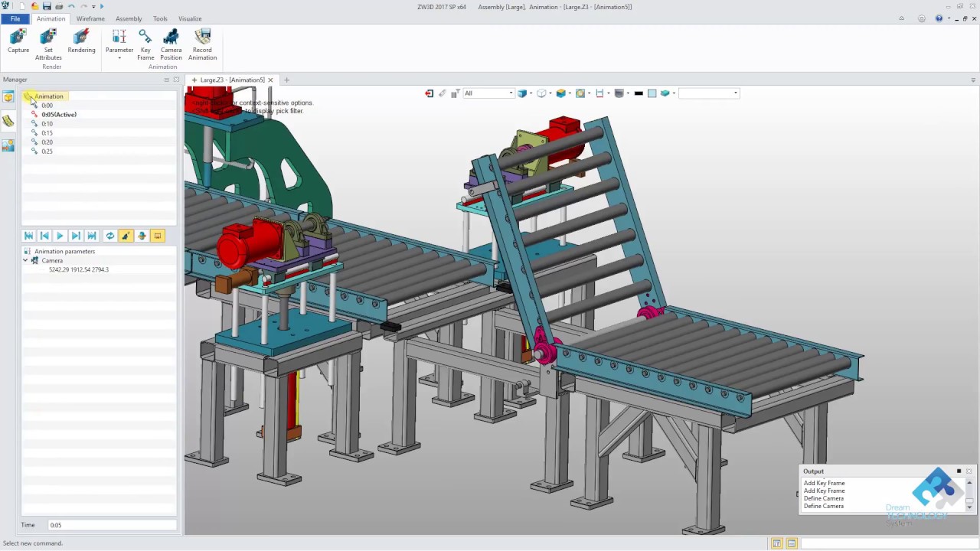The image size is (980, 551).
Task: Click the blue and orange box icon in view toolbar
Action: pyautogui.click(x=560, y=93)
